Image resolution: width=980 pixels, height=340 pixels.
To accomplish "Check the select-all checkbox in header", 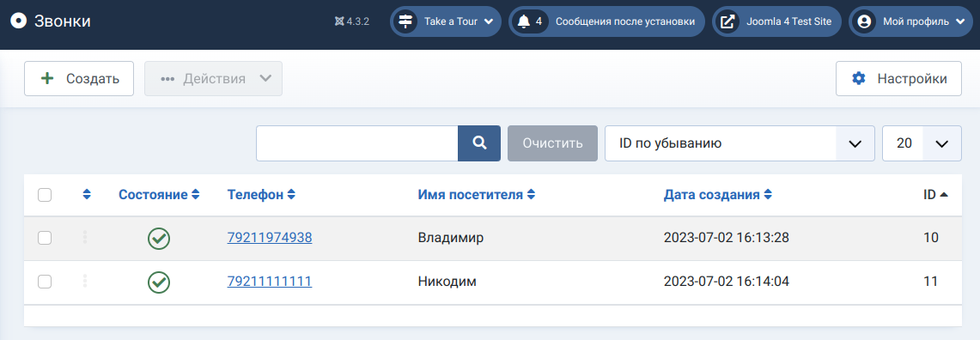I will point(45,195).
